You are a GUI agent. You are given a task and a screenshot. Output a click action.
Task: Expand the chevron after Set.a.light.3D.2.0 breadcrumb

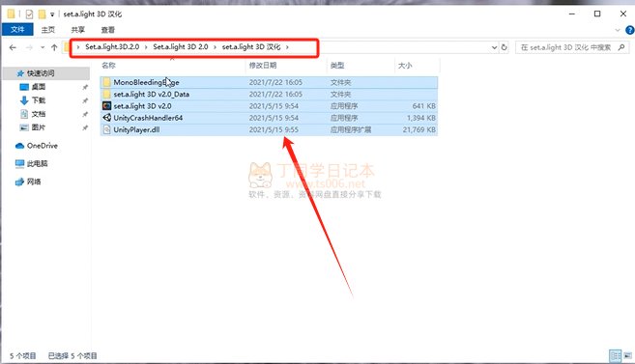pos(146,47)
